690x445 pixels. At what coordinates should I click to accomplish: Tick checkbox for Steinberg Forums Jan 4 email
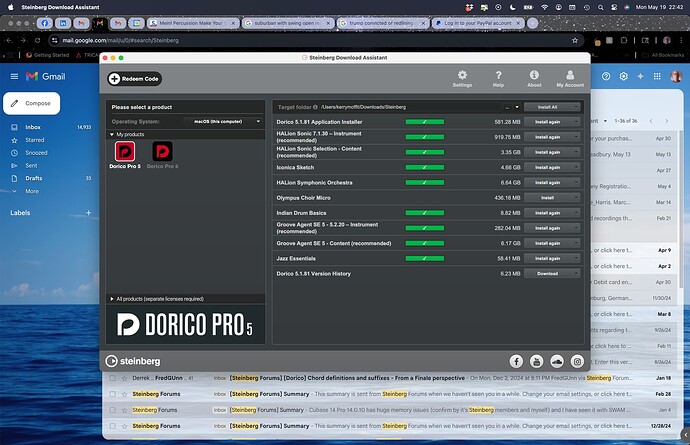(x=113, y=410)
